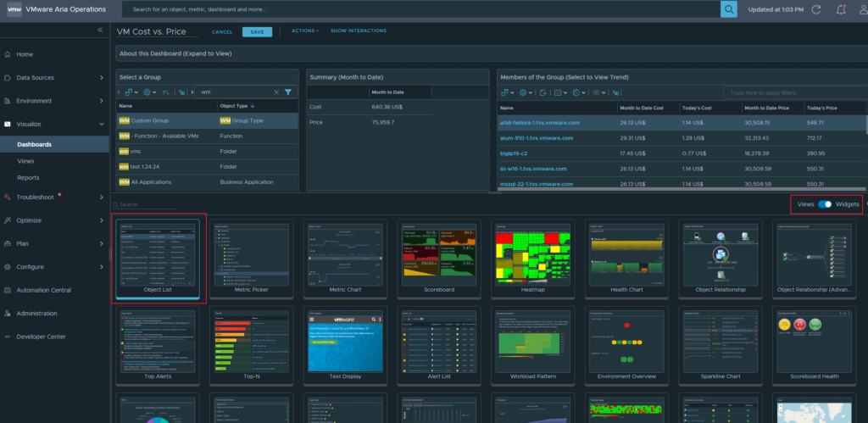Expand the About this Dashboard section
The width and height of the screenshot is (868, 423).
492,53
